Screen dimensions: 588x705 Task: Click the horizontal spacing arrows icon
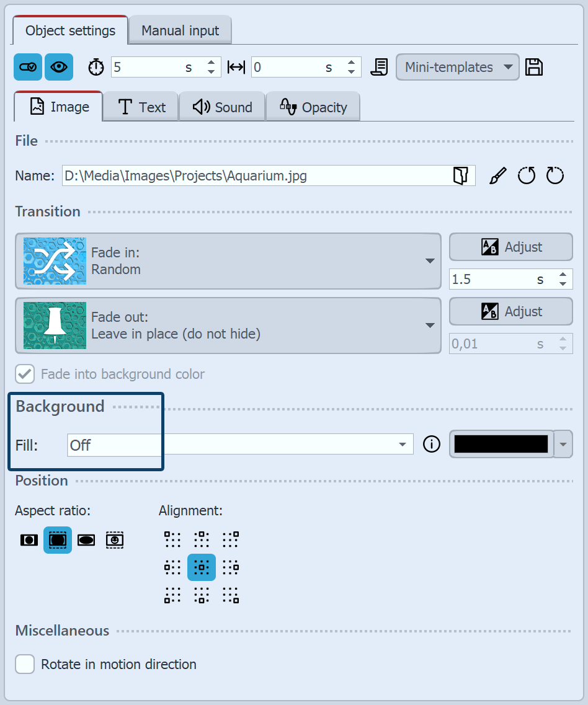[236, 68]
